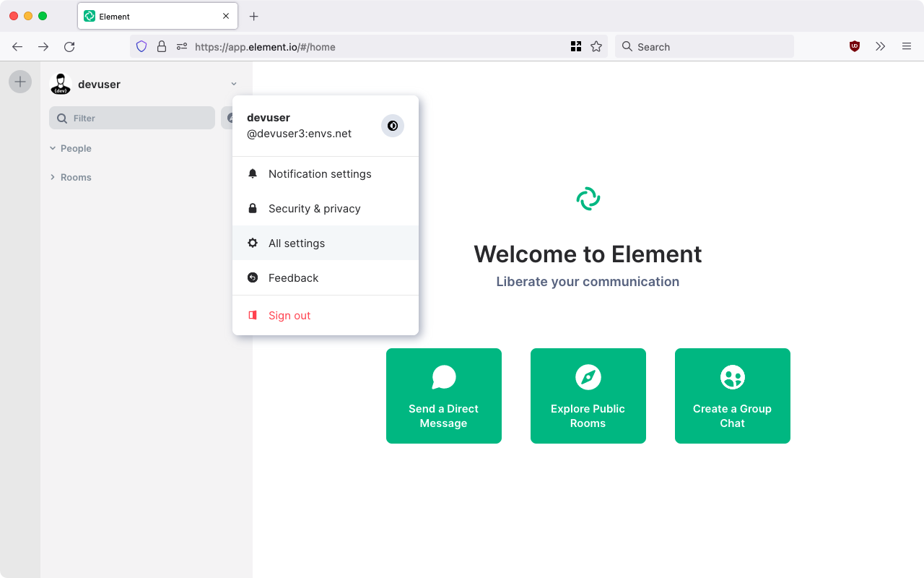Click the QR code icon in address bar

[576, 46]
